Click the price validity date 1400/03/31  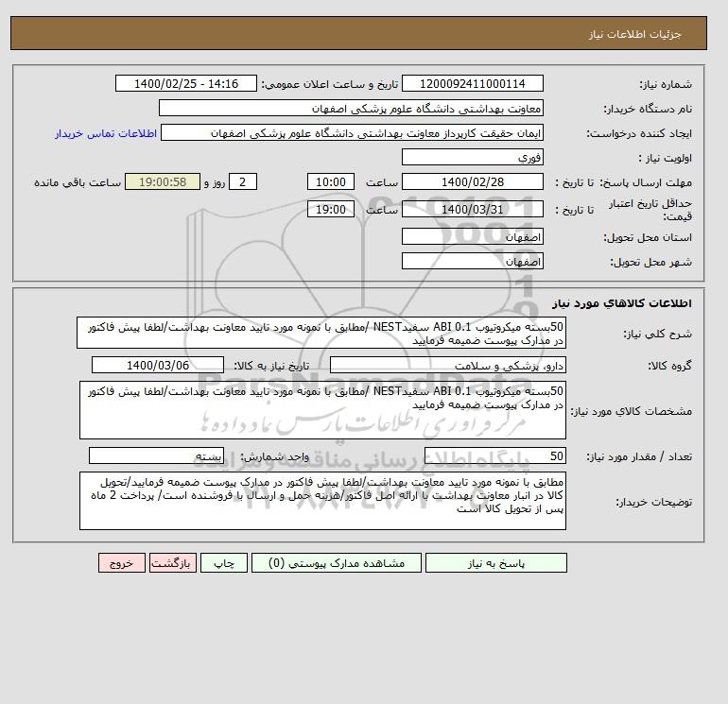[472, 209]
